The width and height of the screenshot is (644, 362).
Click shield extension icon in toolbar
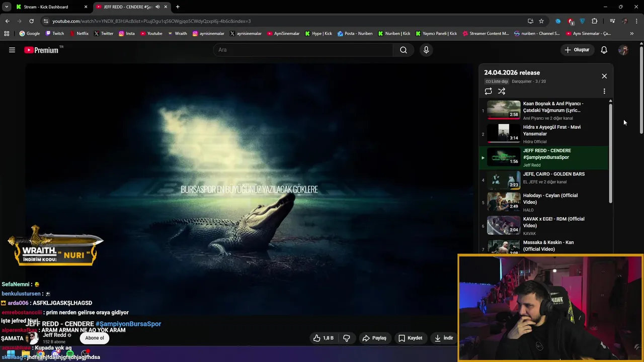pos(583,21)
